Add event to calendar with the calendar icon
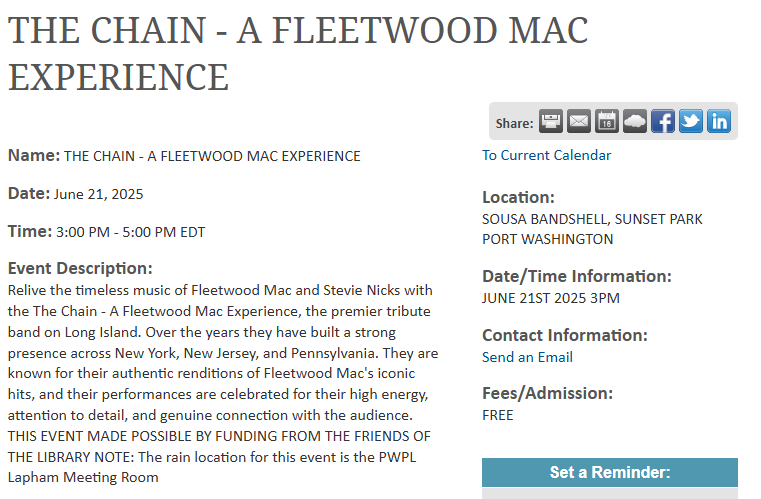The height and width of the screenshot is (499, 761). point(607,121)
